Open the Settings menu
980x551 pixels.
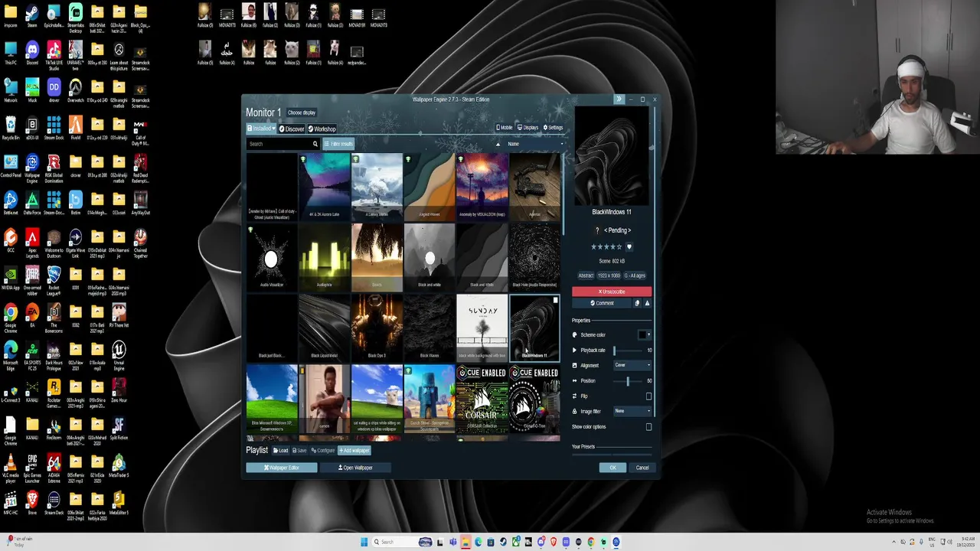[553, 128]
